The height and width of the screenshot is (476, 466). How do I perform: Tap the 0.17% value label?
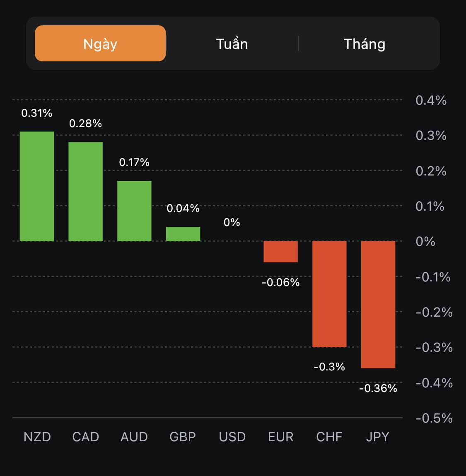coord(134,162)
